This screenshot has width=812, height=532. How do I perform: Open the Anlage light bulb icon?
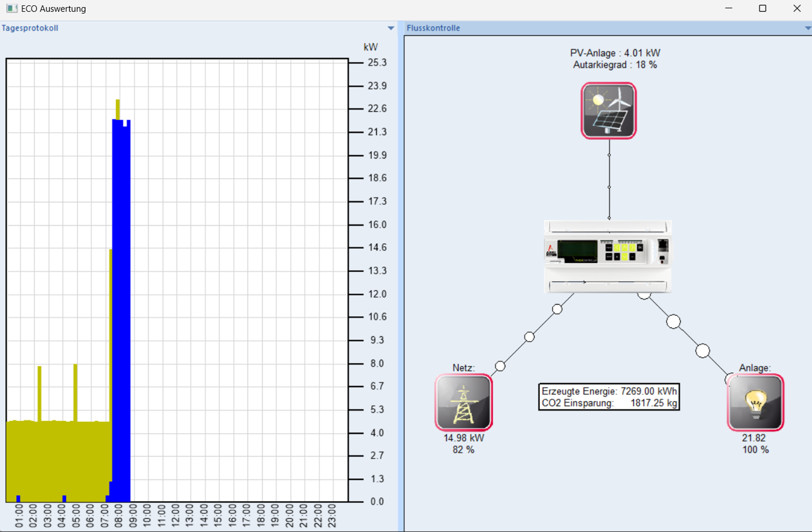pos(755,402)
